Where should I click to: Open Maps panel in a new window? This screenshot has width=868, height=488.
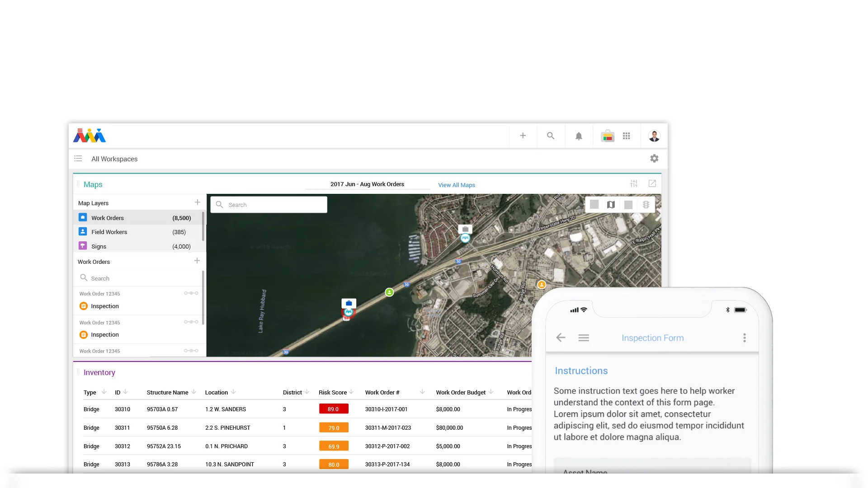click(652, 183)
